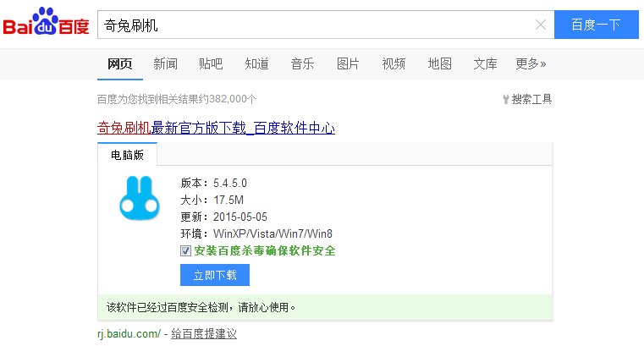Clear search text with X icon
The width and height of the screenshot is (644, 346).
[x=541, y=25]
